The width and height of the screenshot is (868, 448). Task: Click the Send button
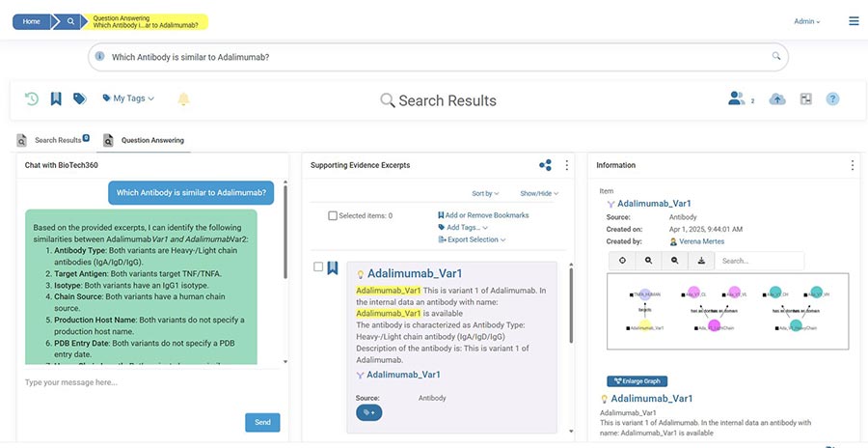tap(262, 423)
